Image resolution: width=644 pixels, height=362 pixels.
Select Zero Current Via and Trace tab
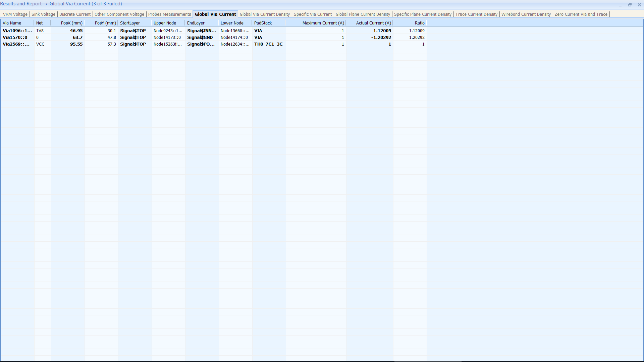coord(581,14)
